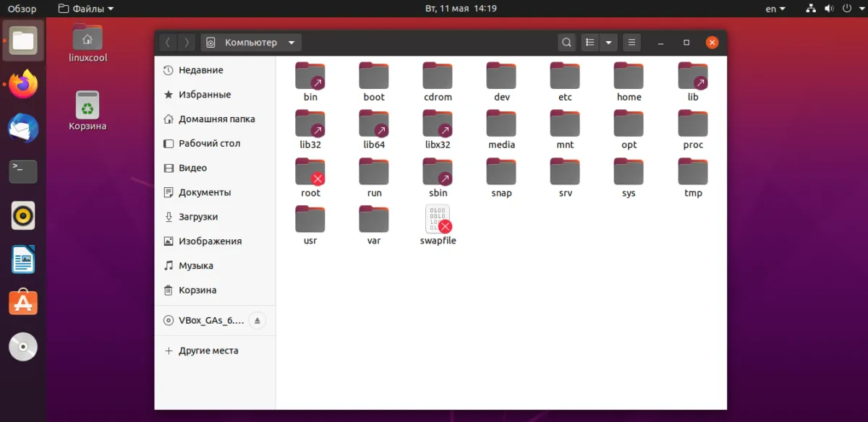Image resolution: width=868 pixels, height=422 pixels.
Task: Open Загрузки in the sidebar
Action: 215,217
